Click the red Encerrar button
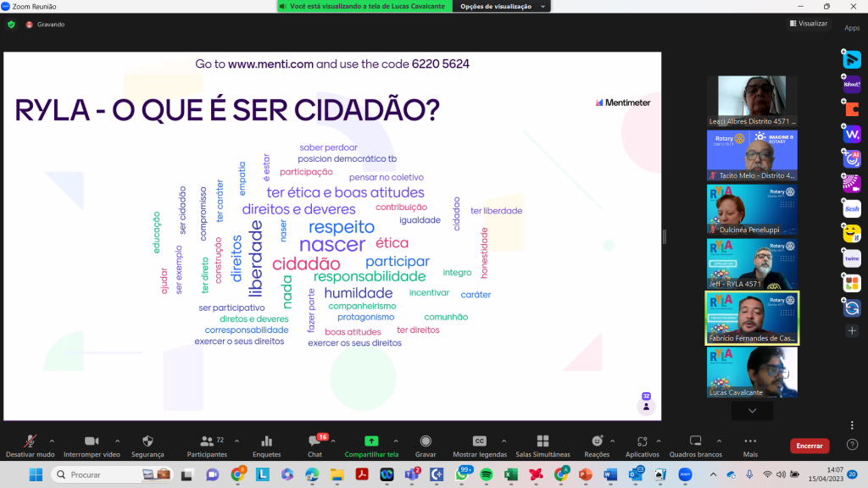Image resolution: width=868 pixels, height=488 pixels. coord(809,446)
